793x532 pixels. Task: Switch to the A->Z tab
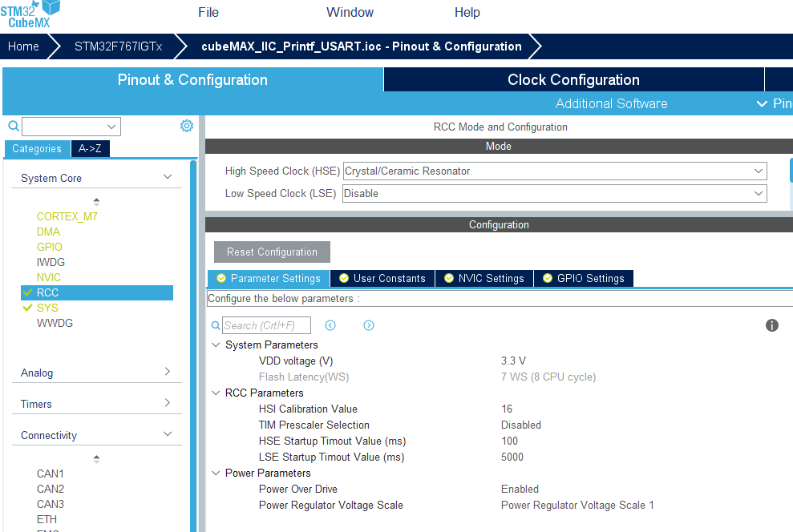90,148
